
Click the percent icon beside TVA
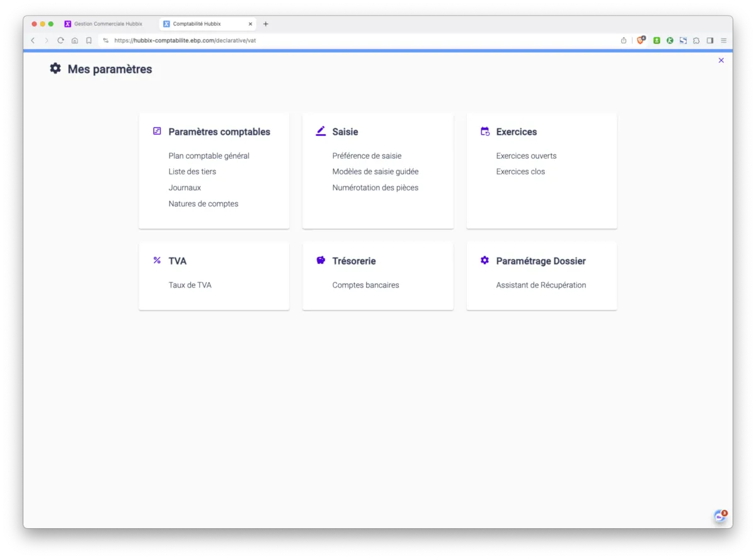(x=157, y=260)
